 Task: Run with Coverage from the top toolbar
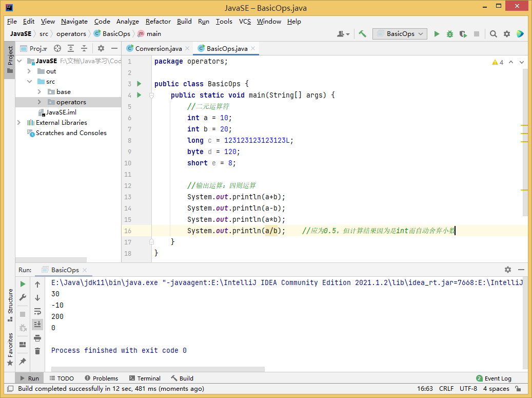(463, 34)
